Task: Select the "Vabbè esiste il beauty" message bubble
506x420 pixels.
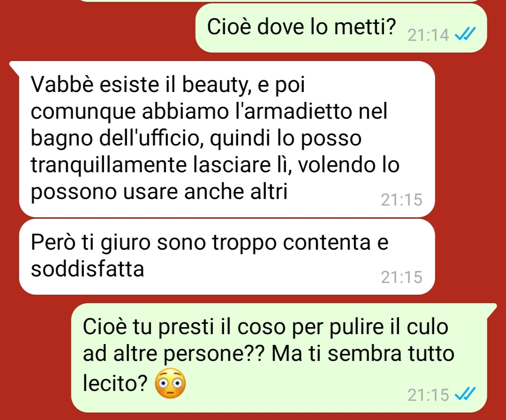Action: pos(227,139)
